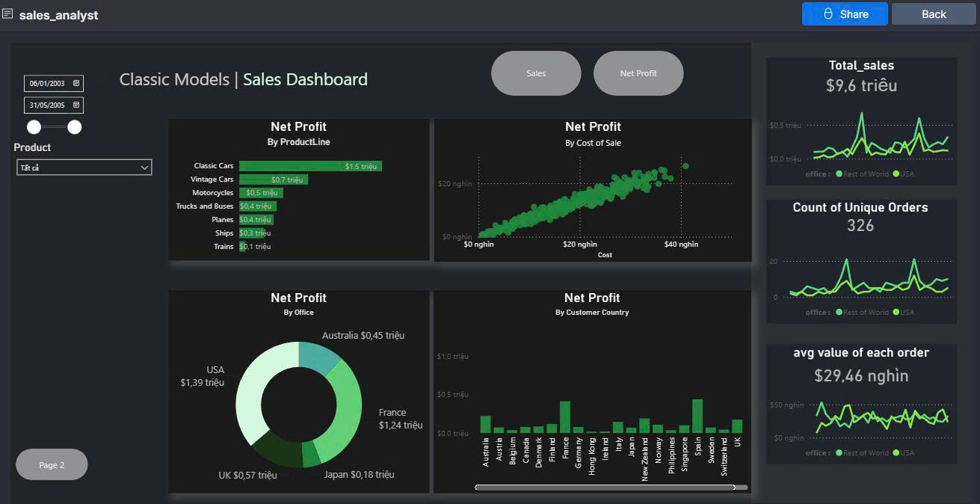Select the left handle of date slider
Viewport: 980px width, 504px height.
point(34,126)
